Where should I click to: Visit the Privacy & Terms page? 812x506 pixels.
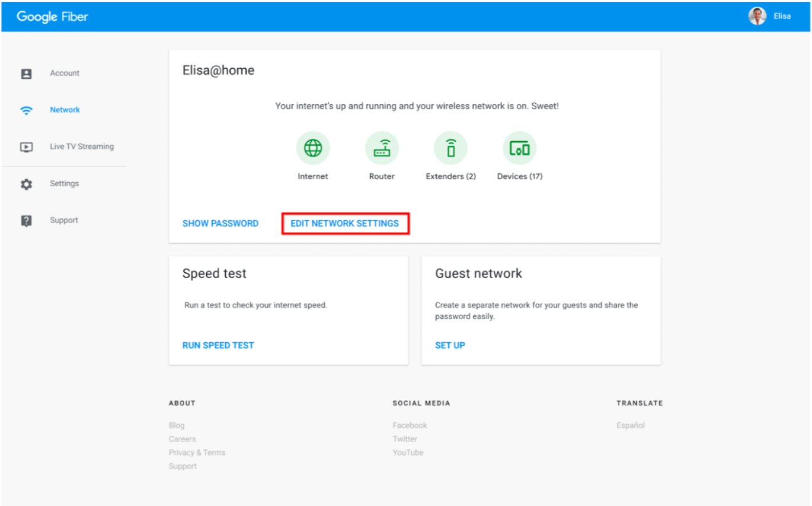[197, 452]
